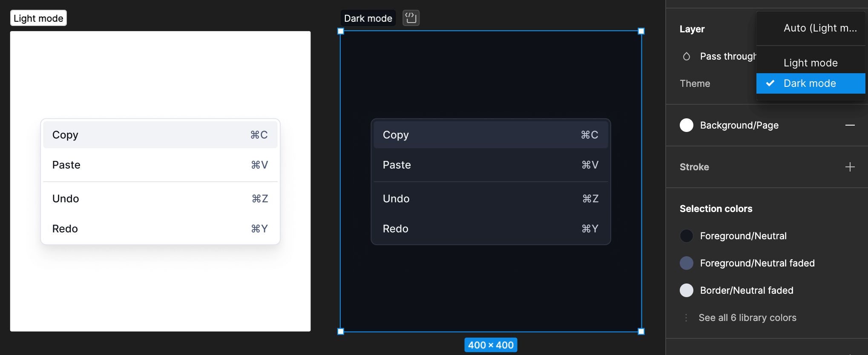The width and height of the screenshot is (868, 355).
Task: Click the checkmark next to Dark mode
Action: 770,83
